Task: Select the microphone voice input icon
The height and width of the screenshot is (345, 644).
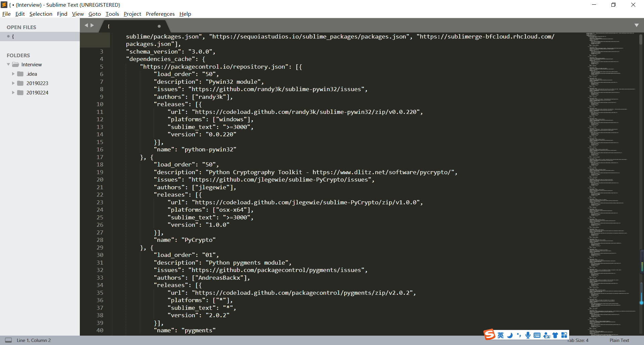Action: pos(528,335)
